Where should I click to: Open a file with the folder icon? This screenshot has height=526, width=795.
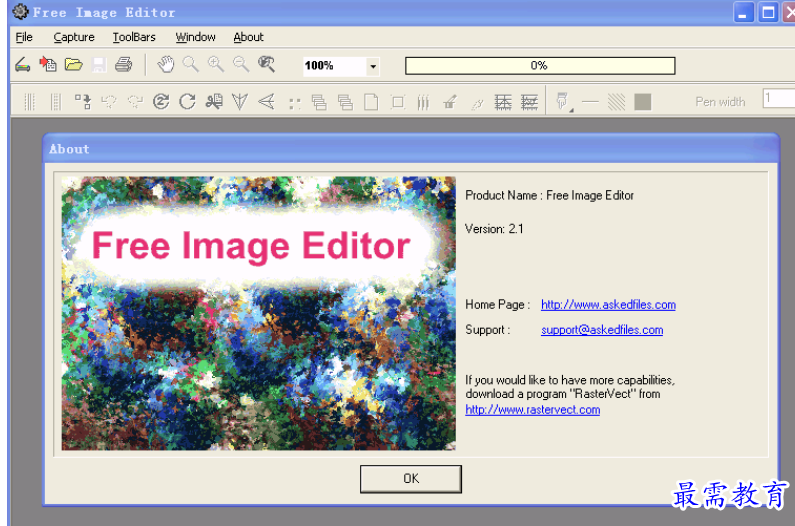(74, 64)
